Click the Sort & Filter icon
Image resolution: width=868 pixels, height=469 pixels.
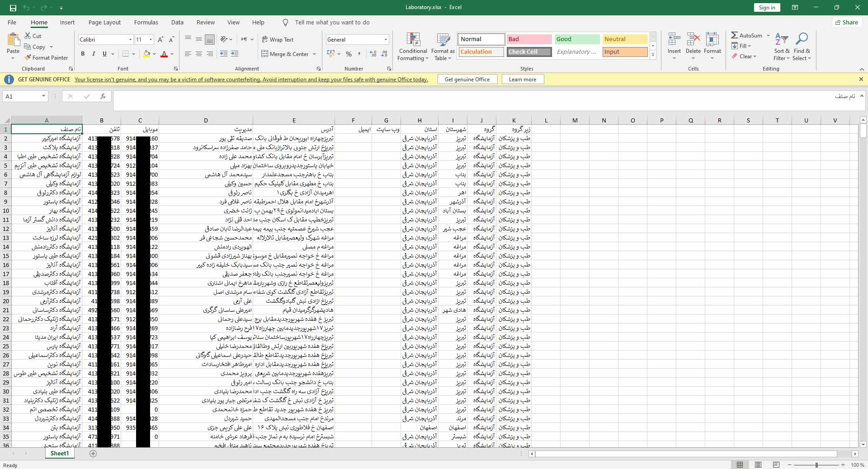coord(782,47)
